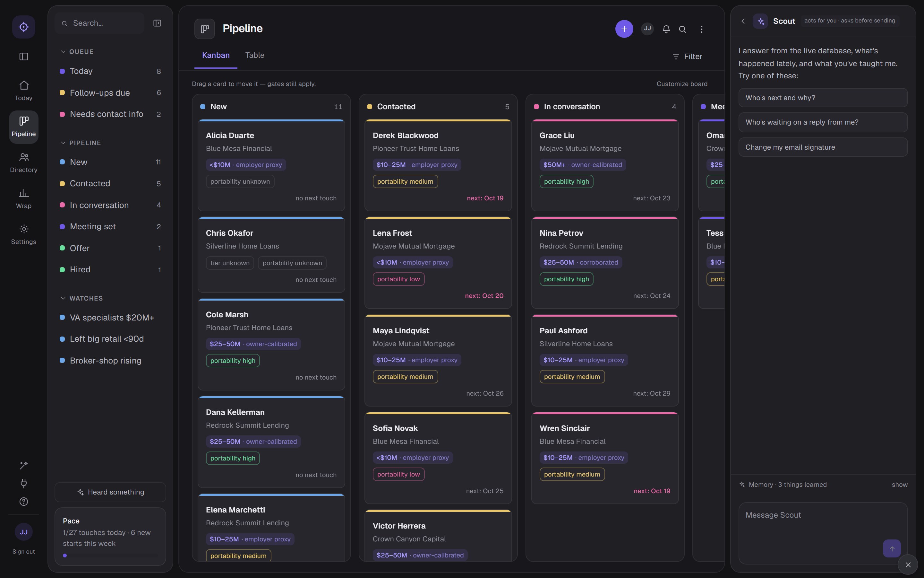Open Today in the left rail
The image size is (924, 578).
point(24,91)
